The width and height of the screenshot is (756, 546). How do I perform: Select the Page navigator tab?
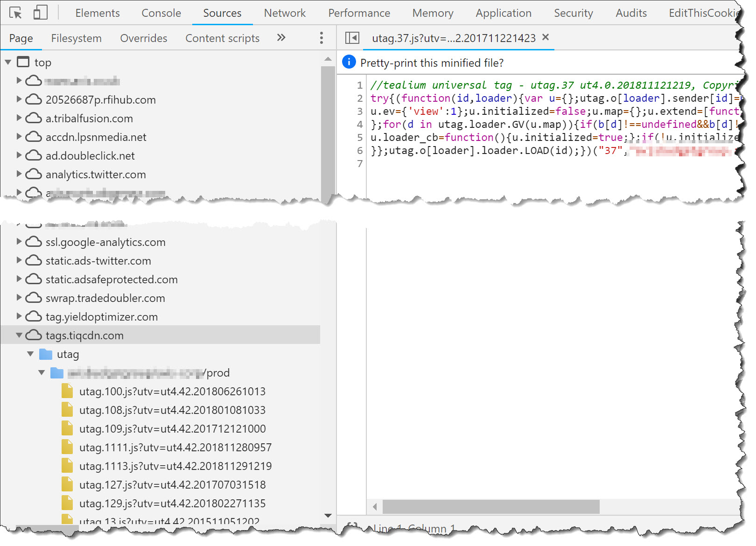tap(21, 38)
